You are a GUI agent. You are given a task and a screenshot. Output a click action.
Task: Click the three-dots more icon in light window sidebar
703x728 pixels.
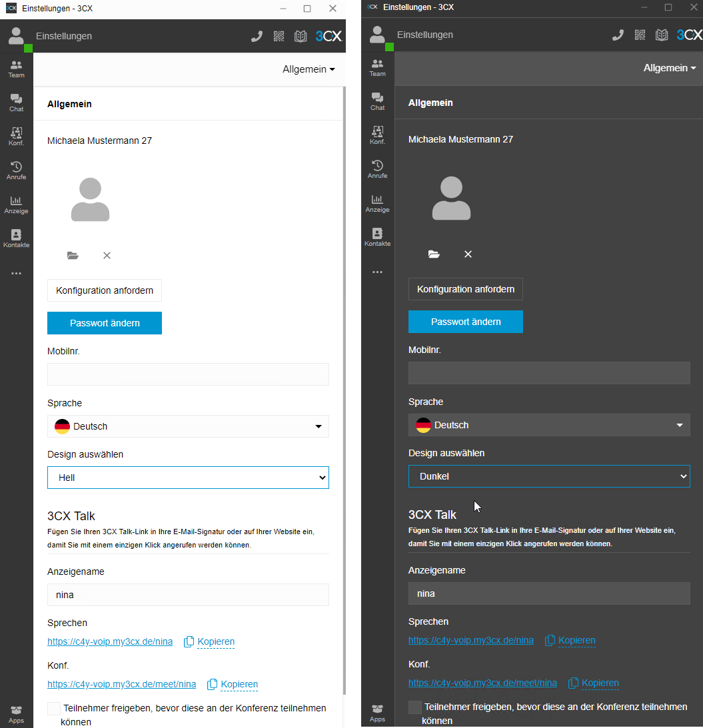[x=16, y=274]
